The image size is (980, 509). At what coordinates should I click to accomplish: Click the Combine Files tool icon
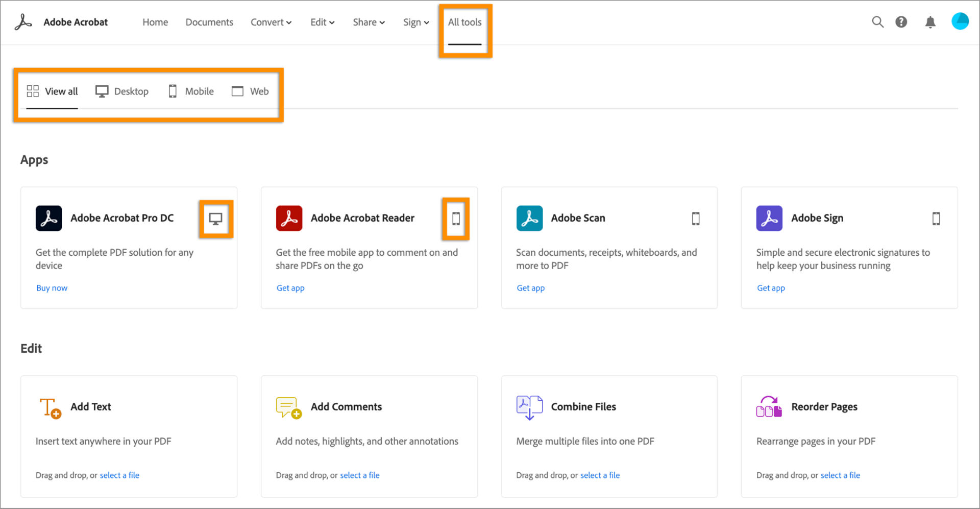point(529,407)
